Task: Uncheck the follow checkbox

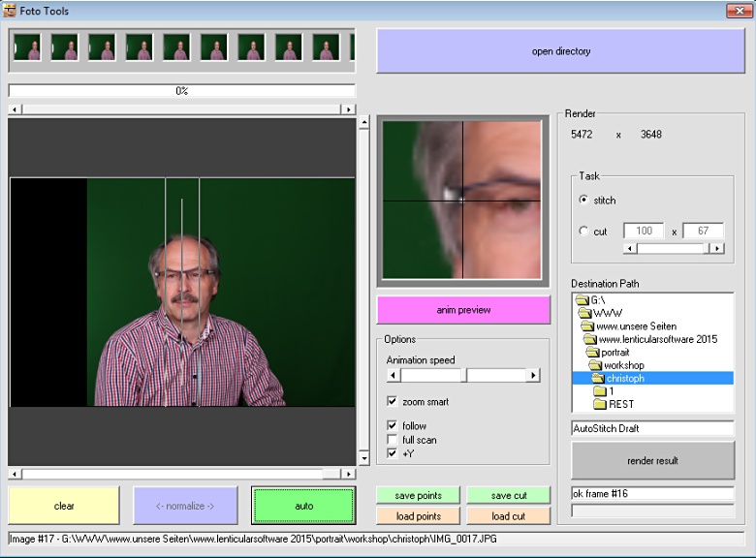Action: [x=393, y=425]
